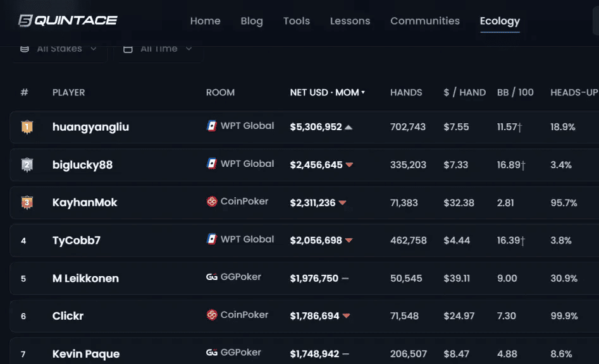Click CoinPoker icon in KayhanMok row
The height and width of the screenshot is (364, 599).
coord(212,201)
